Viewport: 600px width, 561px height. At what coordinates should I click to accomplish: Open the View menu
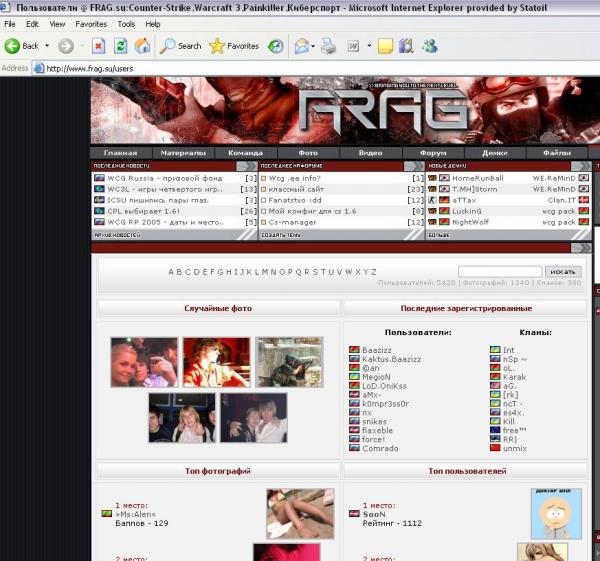click(57, 24)
